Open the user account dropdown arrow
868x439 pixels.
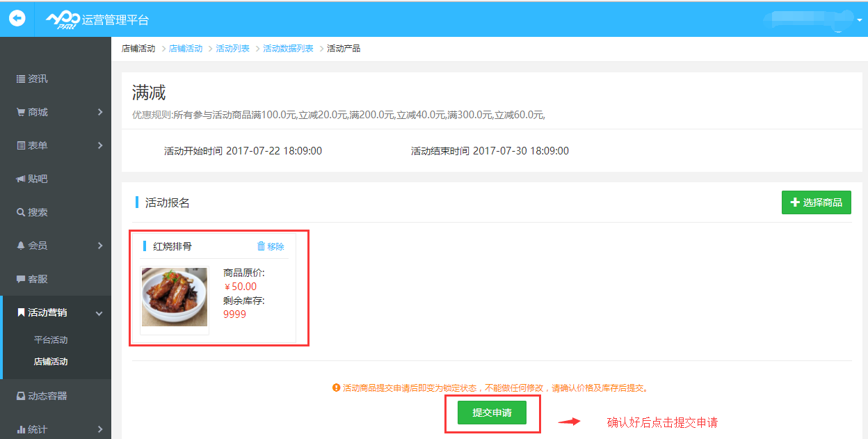pyautogui.click(x=859, y=20)
